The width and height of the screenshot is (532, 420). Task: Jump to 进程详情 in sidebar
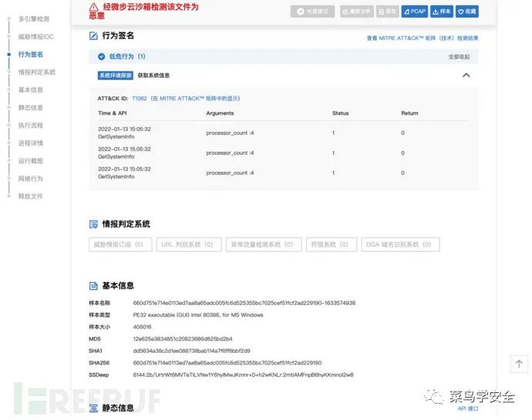pos(31,143)
